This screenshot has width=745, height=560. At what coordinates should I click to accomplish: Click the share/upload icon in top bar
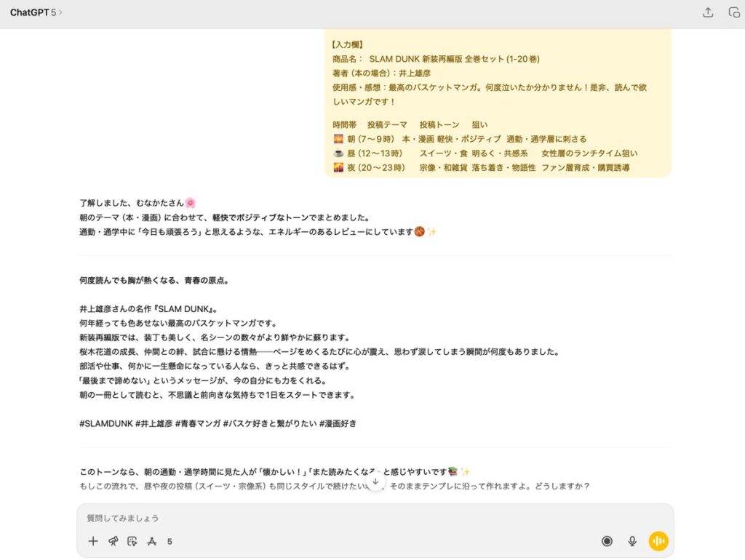click(708, 12)
